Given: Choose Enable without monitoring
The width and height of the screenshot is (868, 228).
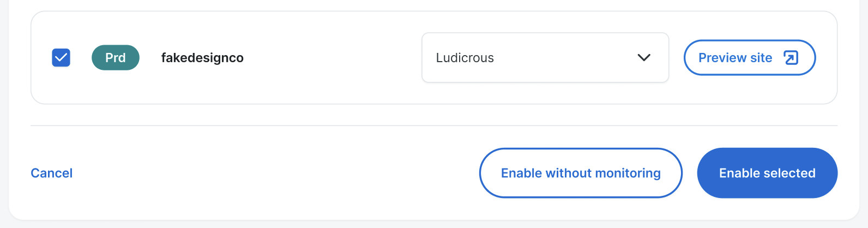Looking at the screenshot, I should (580, 173).
